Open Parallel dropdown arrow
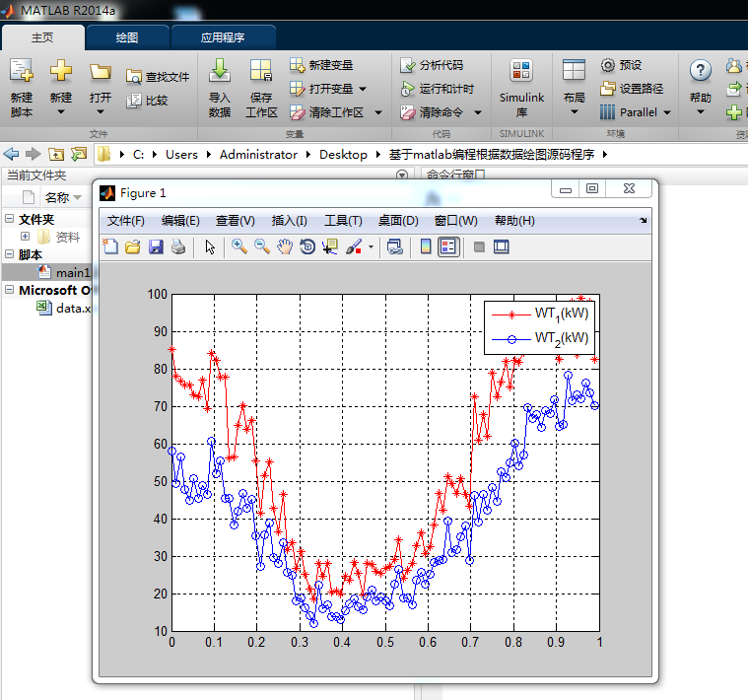The height and width of the screenshot is (700, 748). 667,112
